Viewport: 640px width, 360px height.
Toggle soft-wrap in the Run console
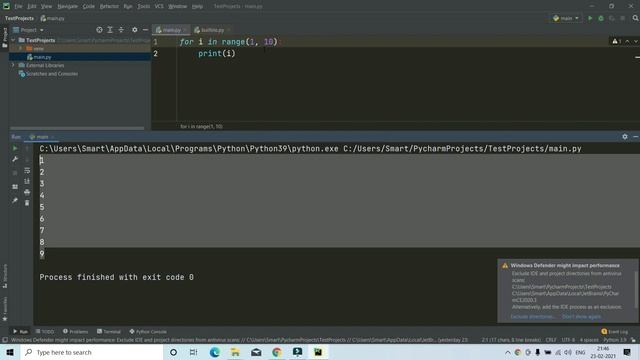point(27,170)
